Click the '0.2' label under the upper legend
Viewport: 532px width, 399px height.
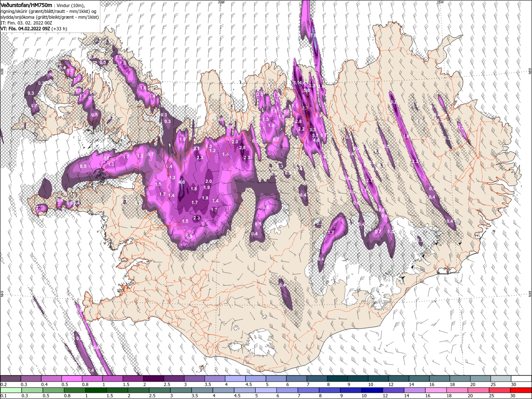(x=4, y=384)
